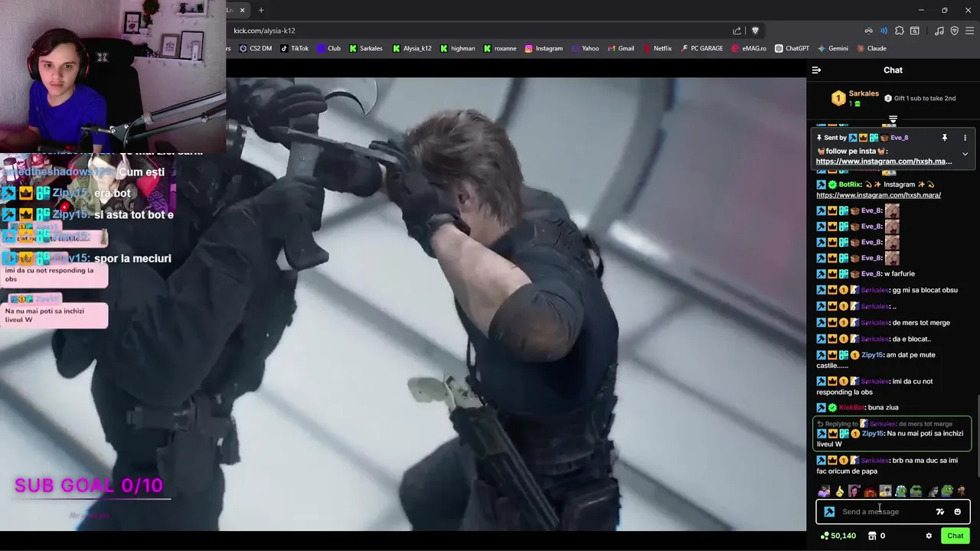Click Zipy15 username on 'am dat pe mute' message
Image resolution: width=980 pixels, height=551 pixels.
coord(872,355)
